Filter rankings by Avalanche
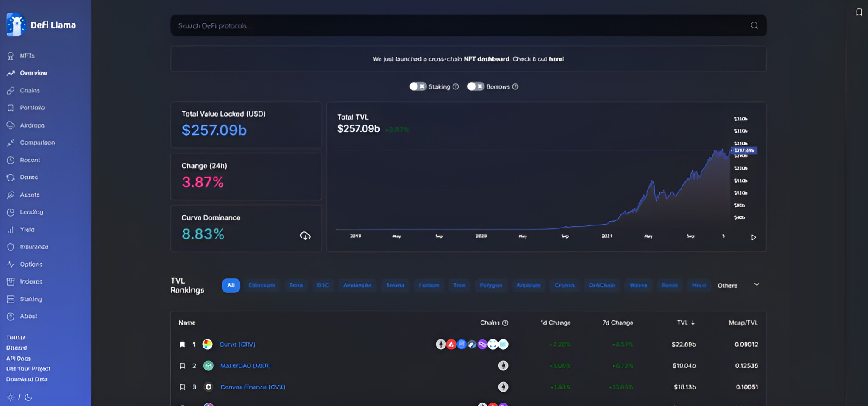 (x=357, y=285)
